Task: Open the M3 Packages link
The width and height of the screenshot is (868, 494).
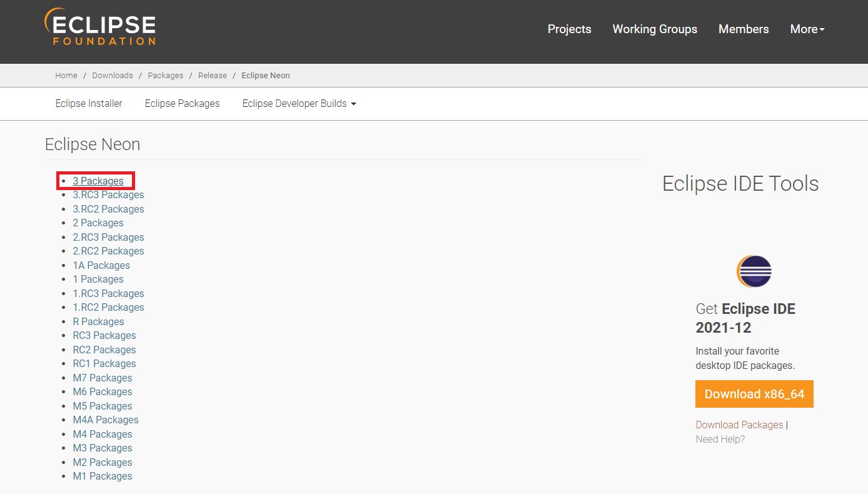Action: (103, 448)
